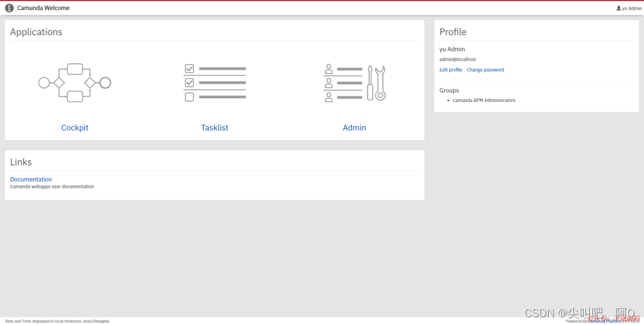Image resolution: width=644 pixels, height=325 pixels.
Task: Open the Tasklist link
Action: click(x=215, y=128)
